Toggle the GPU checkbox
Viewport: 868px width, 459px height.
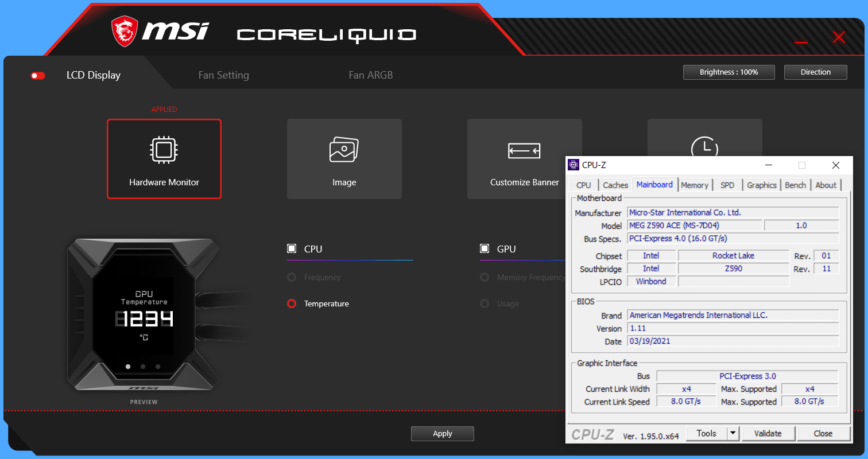485,249
